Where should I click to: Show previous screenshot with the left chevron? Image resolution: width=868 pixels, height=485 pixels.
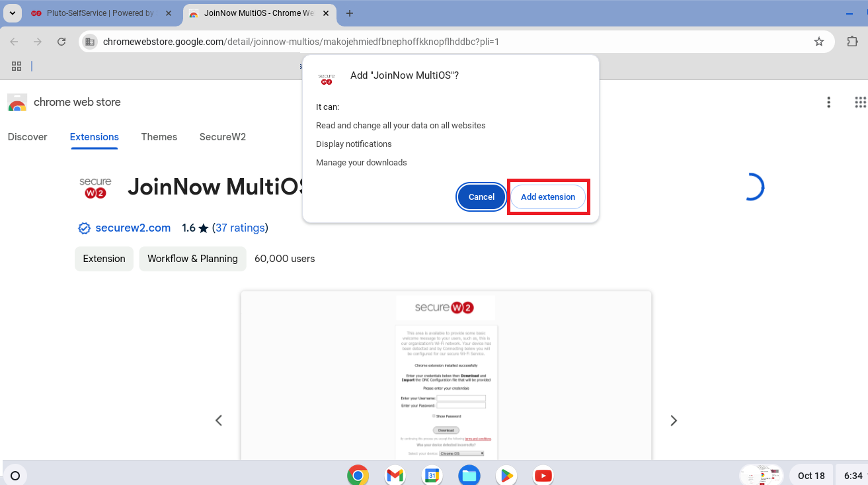coord(219,421)
